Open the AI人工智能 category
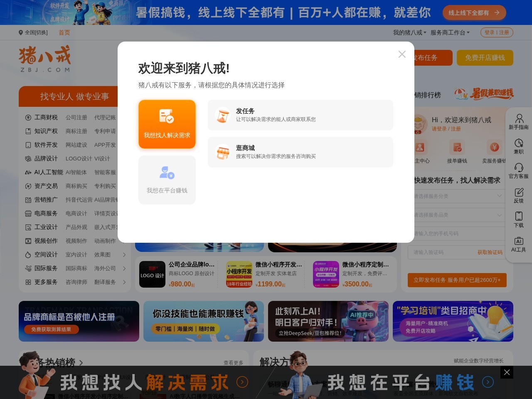Viewport: 532px width, 399px height. point(49,172)
